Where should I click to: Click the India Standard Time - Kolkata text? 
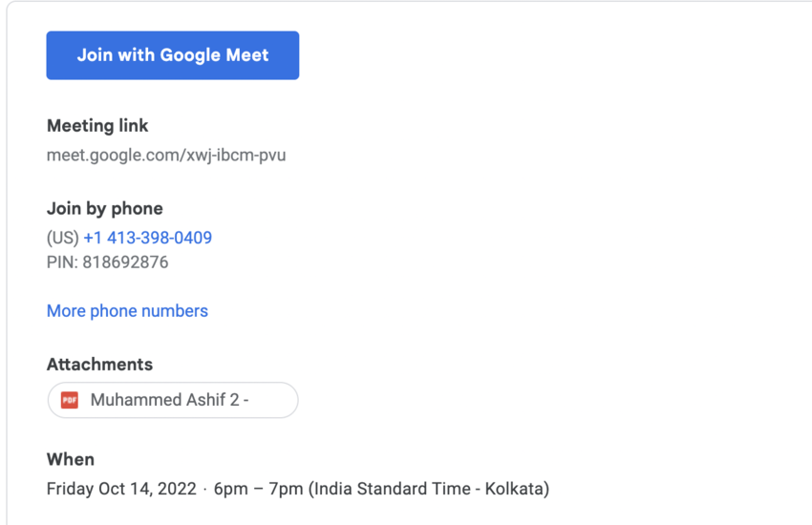click(x=428, y=490)
